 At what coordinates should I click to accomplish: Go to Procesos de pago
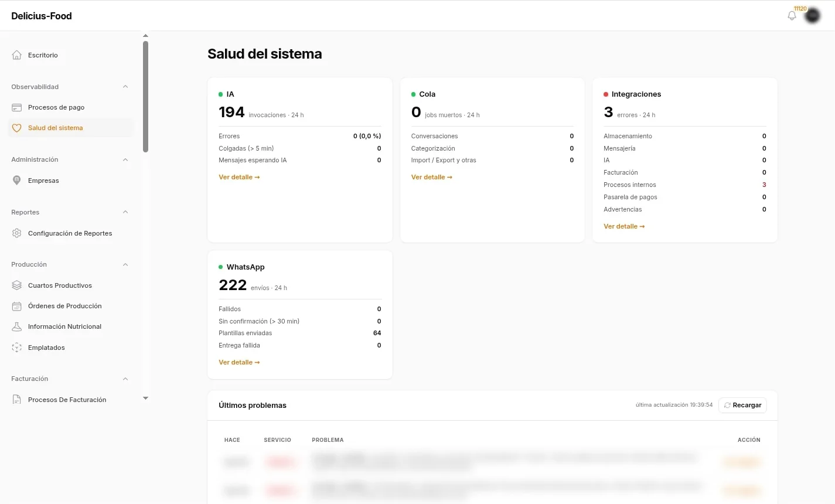pyautogui.click(x=71, y=107)
